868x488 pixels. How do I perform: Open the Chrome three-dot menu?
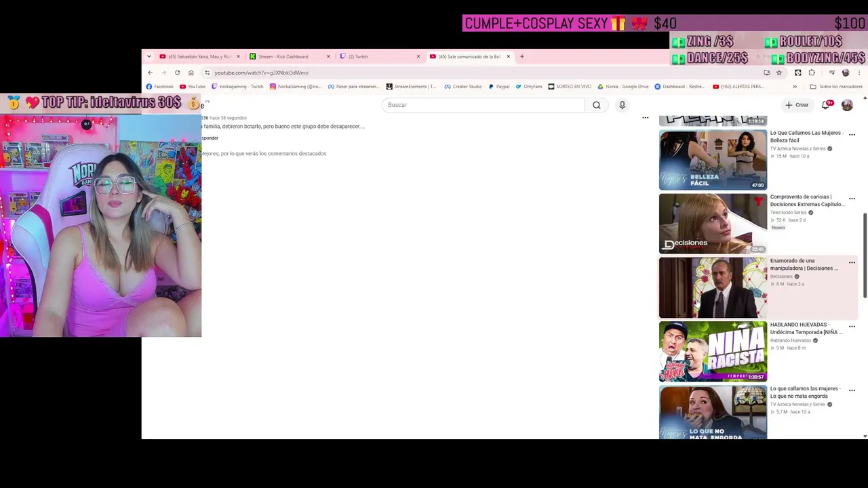point(859,73)
